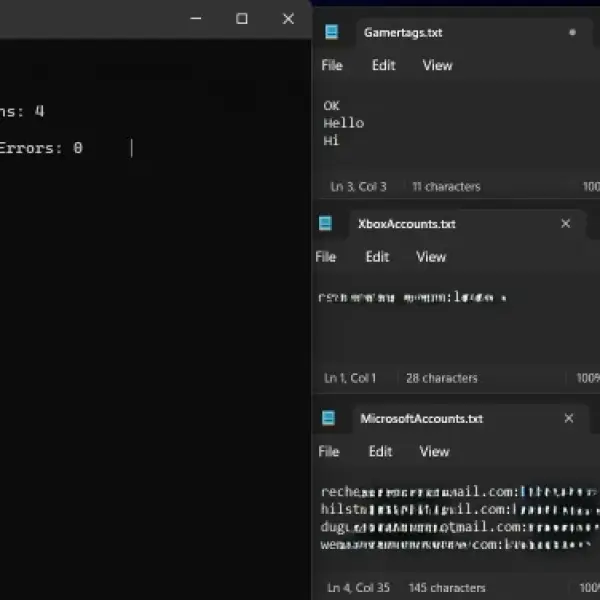Open File menu in MicrosoftAccounts.txt Notepad
Screen dimensions: 600x600
(x=329, y=452)
